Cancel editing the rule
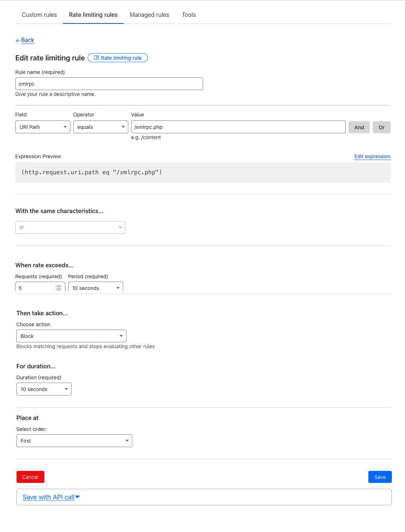The height and width of the screenshot is (532, 405). pos(30,477)
